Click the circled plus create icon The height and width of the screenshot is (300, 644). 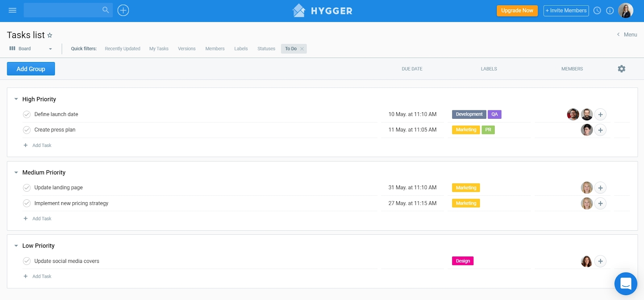(x=123, y=10)
